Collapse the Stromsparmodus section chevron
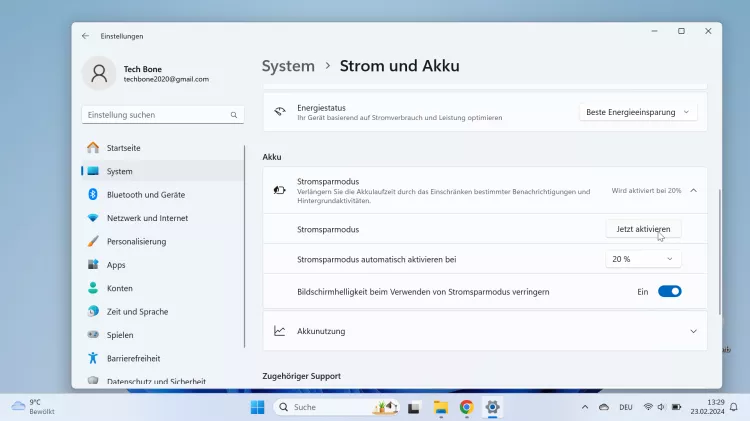This screenshot has width=750, height=421. click(694, 190)
